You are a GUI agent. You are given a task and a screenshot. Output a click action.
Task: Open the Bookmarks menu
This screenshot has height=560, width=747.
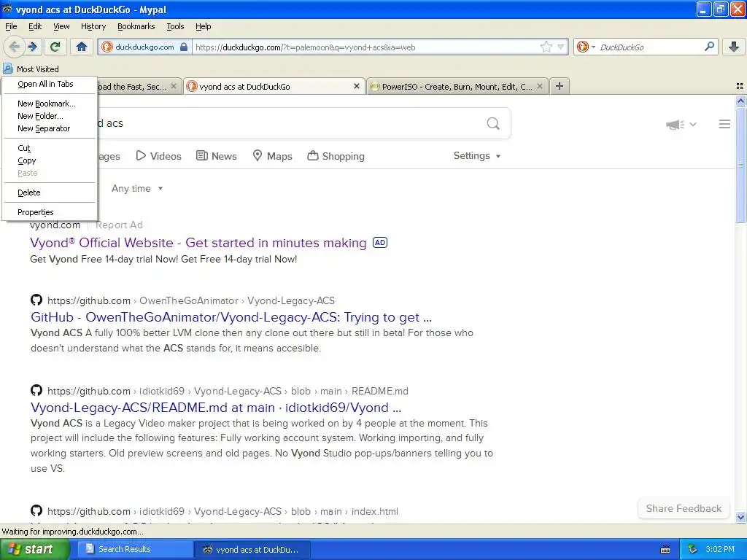point(136,26)
